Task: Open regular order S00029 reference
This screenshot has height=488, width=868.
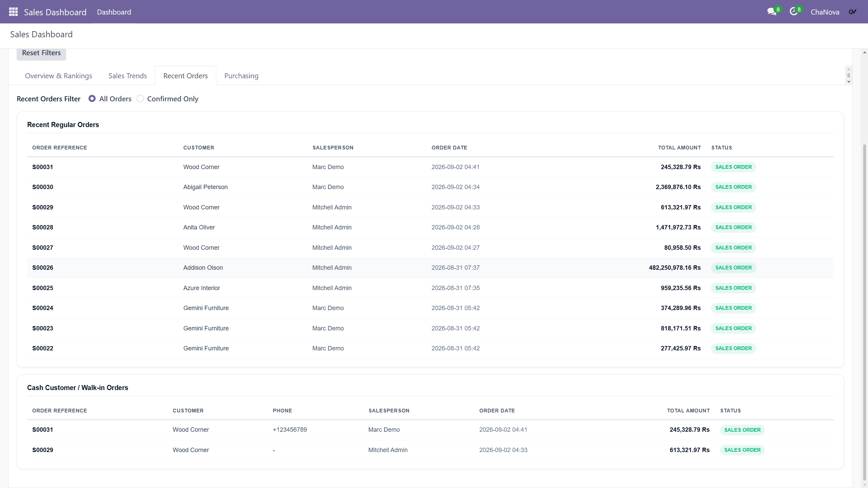Action: [x=42, y=207]
